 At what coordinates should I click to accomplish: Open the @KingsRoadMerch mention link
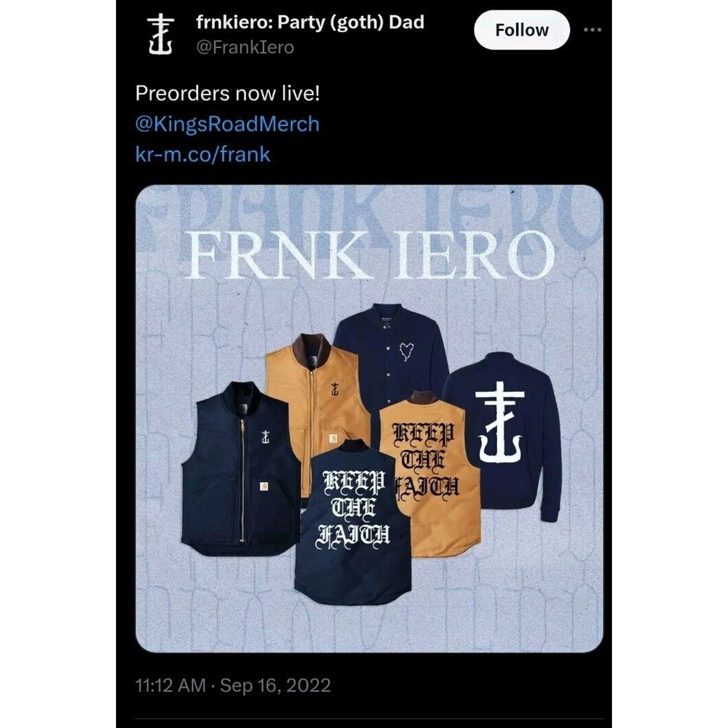click(x=227, y=124)
